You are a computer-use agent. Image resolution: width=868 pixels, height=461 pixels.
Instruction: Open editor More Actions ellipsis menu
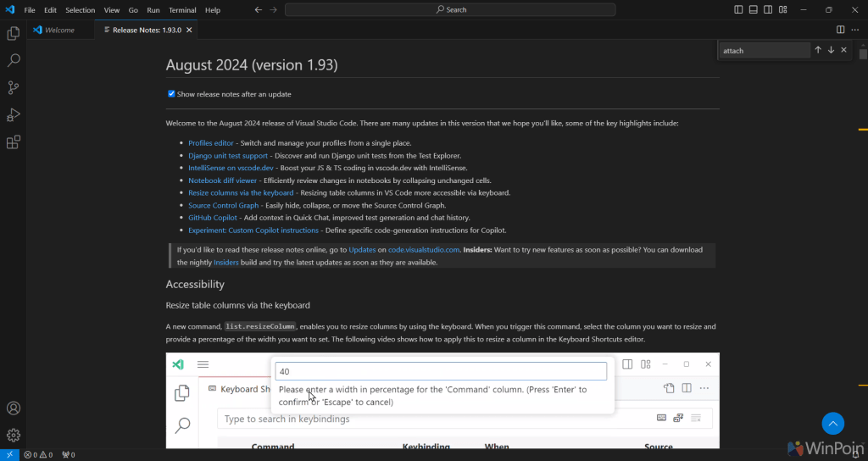(855, 30)
